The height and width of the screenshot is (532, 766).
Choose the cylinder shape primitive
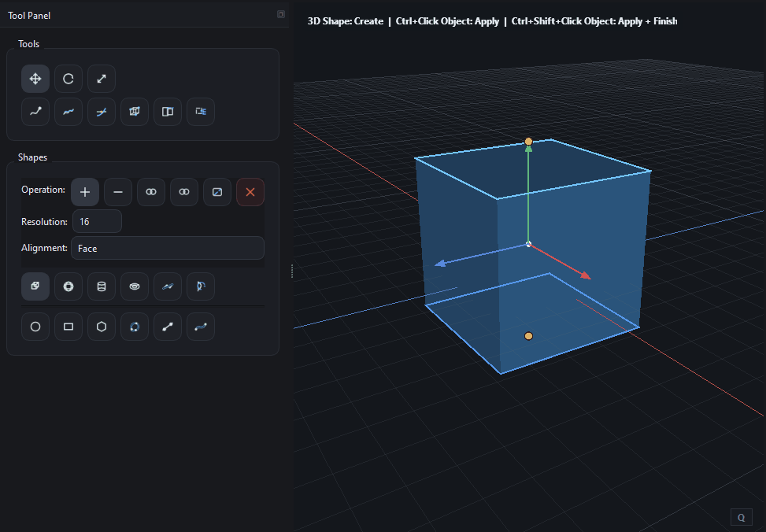tap(101, 286)
